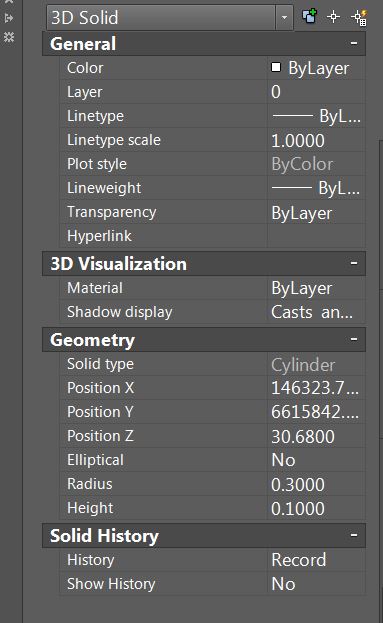This screenshot has width=383, height=623.
Task: Select the Linetype scale property label
Action: click(114, 140)
